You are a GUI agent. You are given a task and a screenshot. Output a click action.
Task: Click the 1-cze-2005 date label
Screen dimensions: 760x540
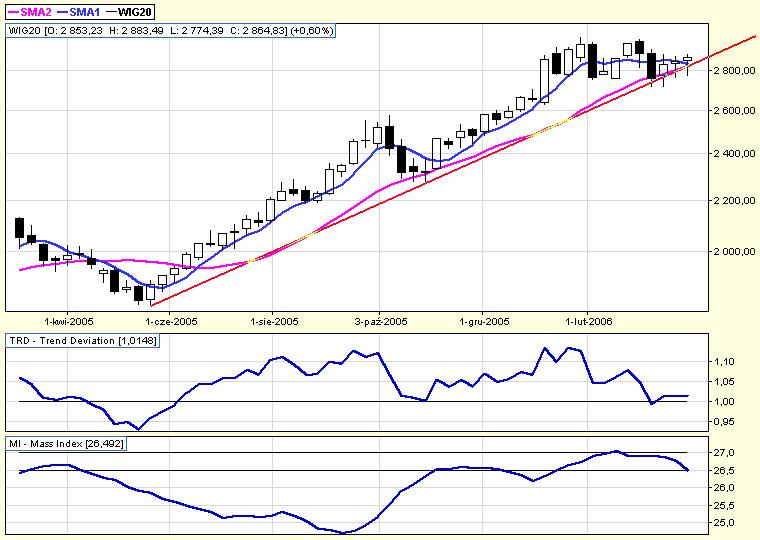[172, 321]
